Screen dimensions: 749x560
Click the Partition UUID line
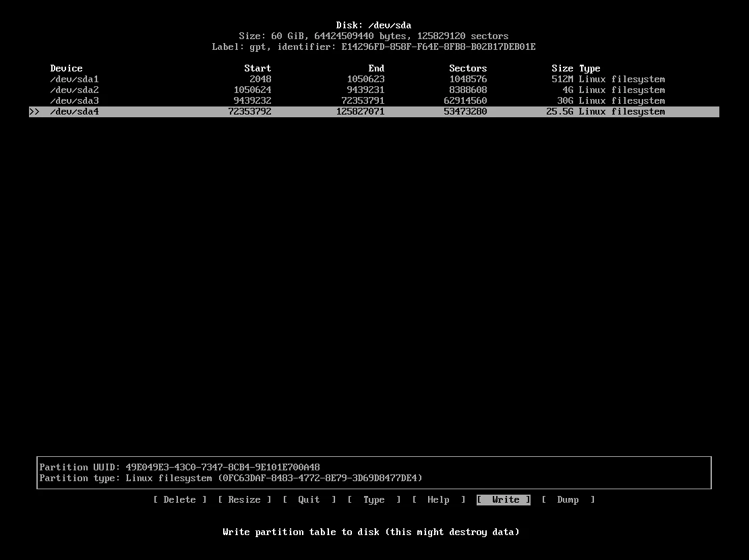(x=179, y=467)
